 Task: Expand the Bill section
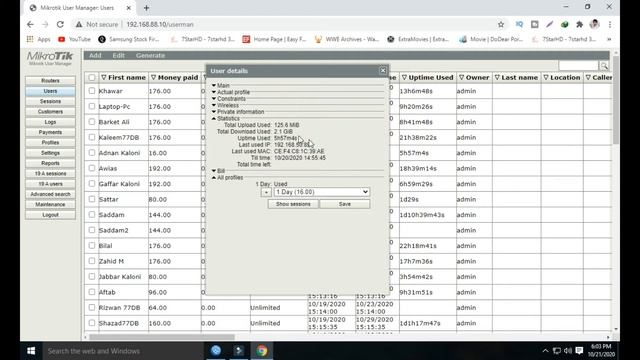(x=218, y=171)
